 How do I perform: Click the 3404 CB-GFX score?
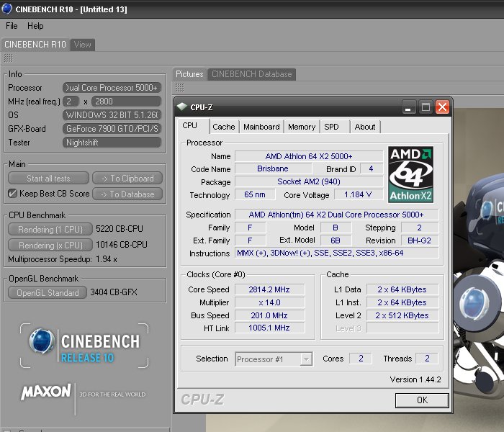point(114,292)
